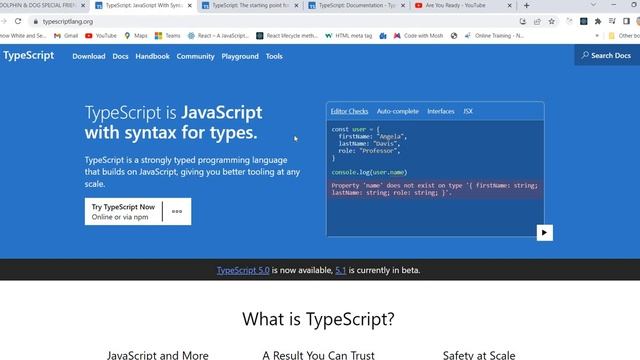This screenshot has height=360, width=640.
Task: Open the Extensions puzzle piece icon
Action: 598,21
